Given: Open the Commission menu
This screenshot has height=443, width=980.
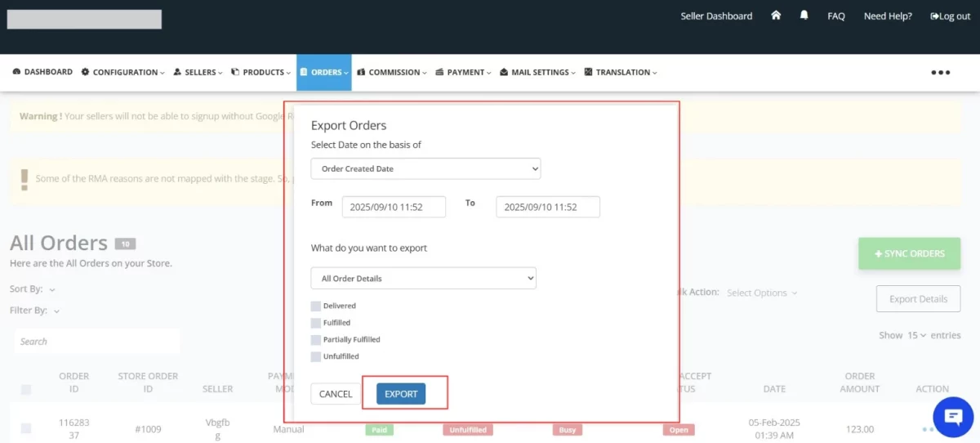Looking at the screenshot, I should [392, 72].
